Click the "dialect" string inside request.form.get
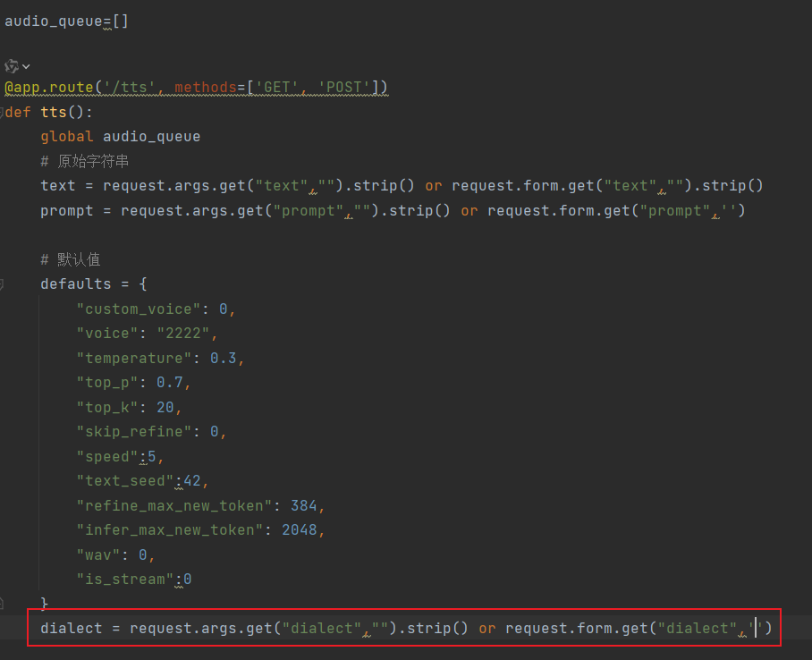 [x=697, y=629]
